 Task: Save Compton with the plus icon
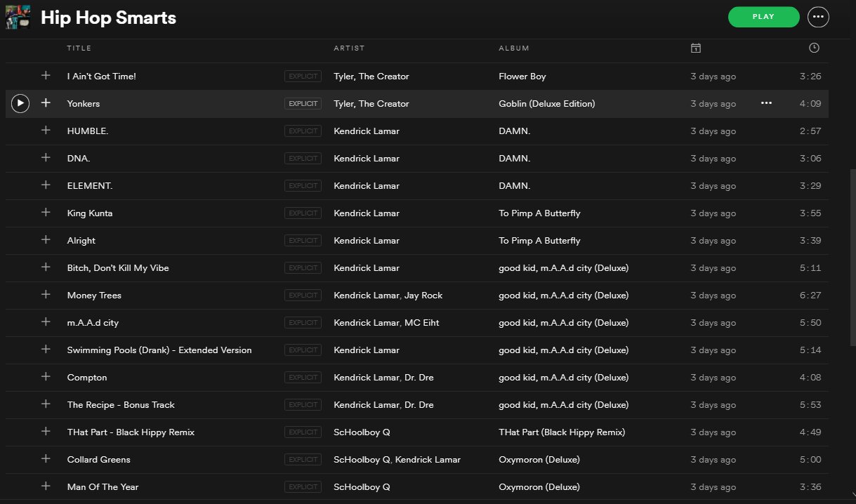pos(46,376)
